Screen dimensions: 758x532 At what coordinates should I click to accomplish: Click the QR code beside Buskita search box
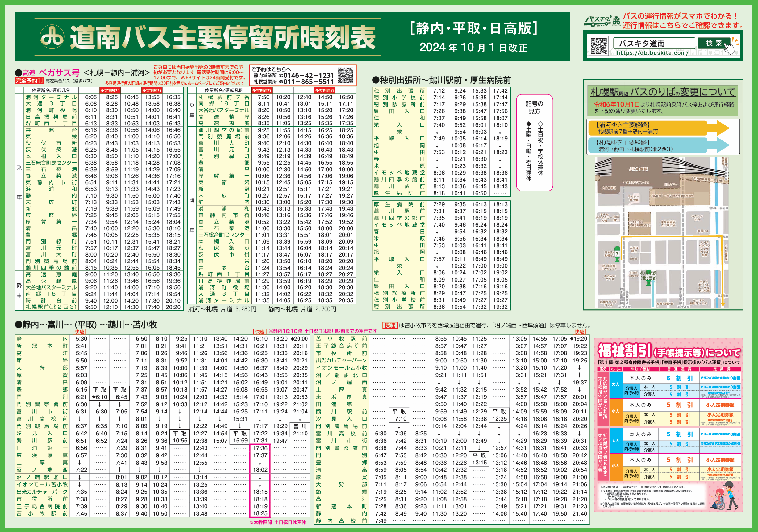pyautogui.click(x=598, y=46)
